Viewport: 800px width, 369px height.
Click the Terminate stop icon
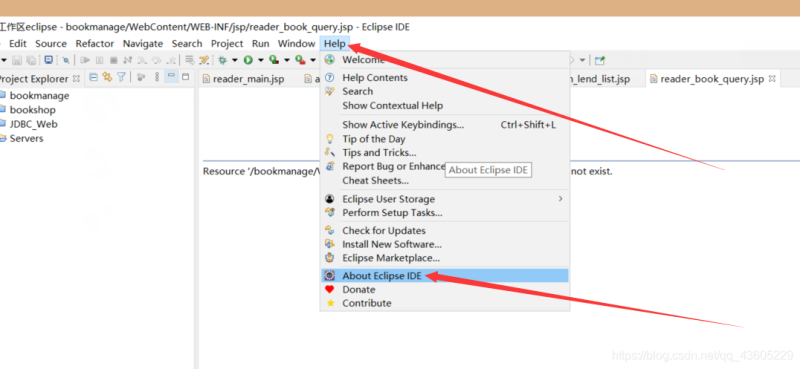(114, 60)
